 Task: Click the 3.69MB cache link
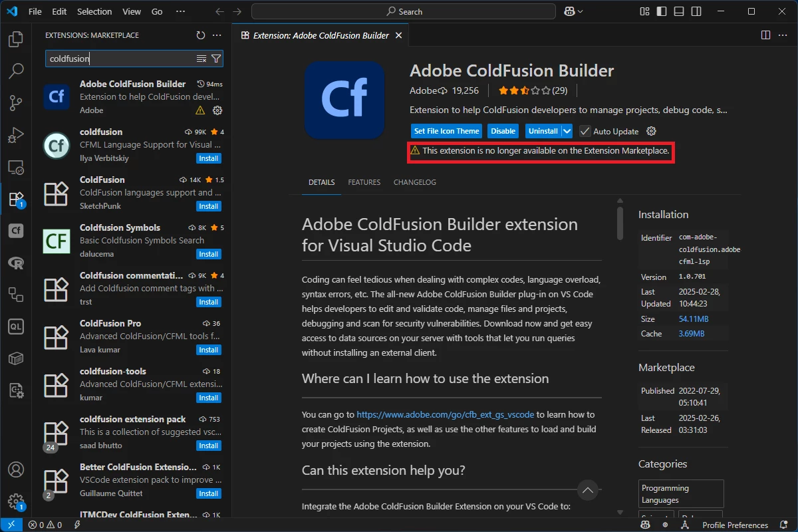pyautogui.click(x=691, y=334)
